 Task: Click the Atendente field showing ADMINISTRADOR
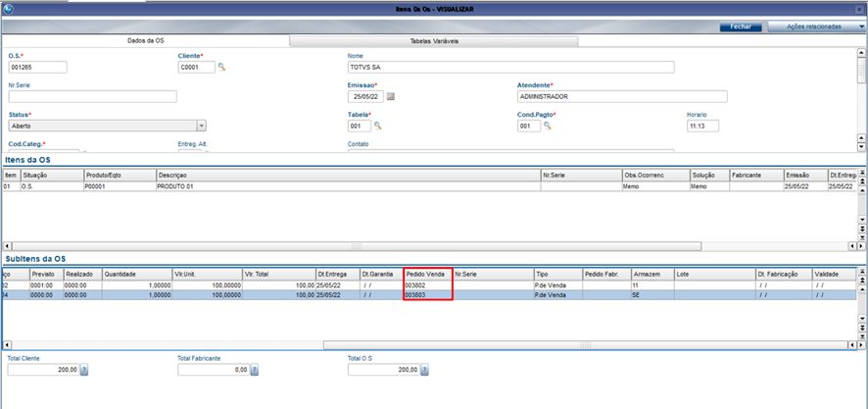622,96
